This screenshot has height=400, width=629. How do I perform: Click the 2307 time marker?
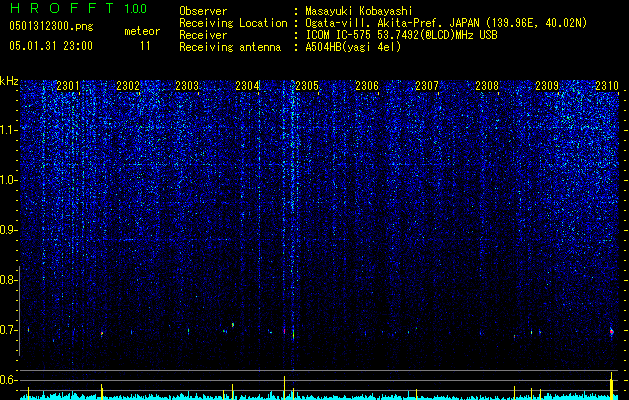(427, 85)
